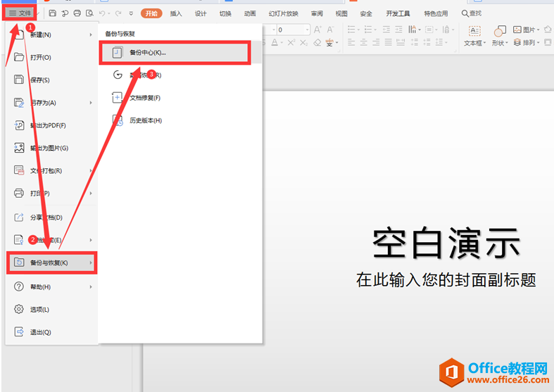554x392 pixels.
Task: Choose Export as Picture (输出为图片)
Action: click(49, 148)
